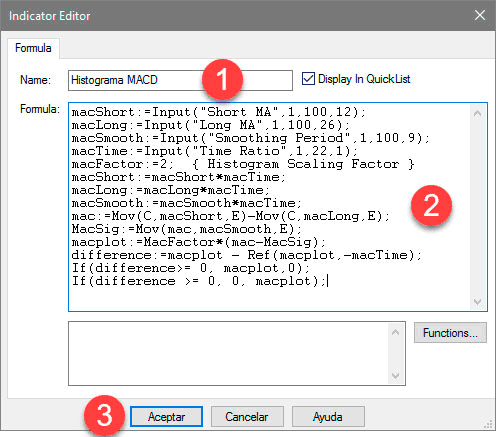The height and width of the screenshot is (437, 496).
Task: Click the Aceptar button
Action: (166, 417)
